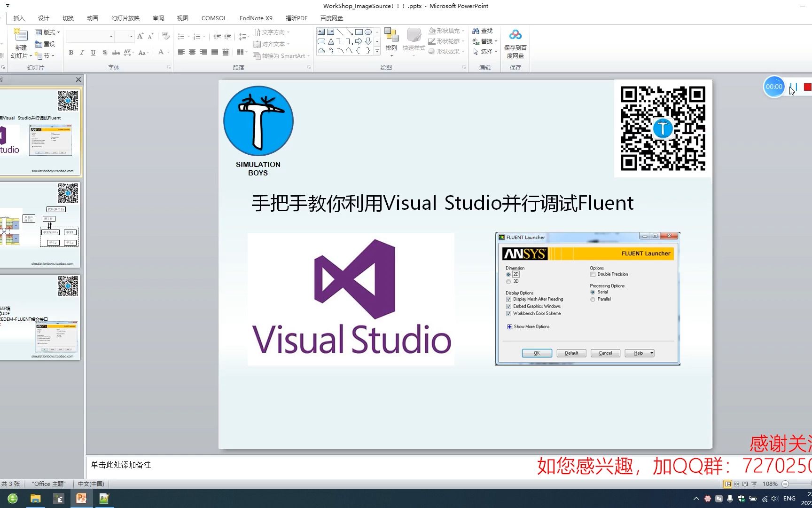Toggle bold formatting
Viewport: 812px width, 508px height.
click(x=70, y=53)
